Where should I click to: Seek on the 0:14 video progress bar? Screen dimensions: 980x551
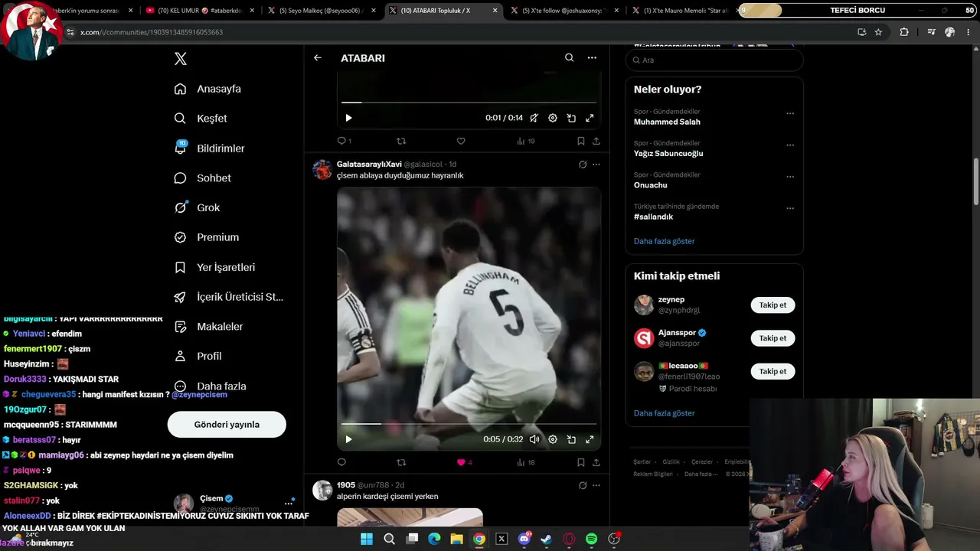tap(469, 102)
